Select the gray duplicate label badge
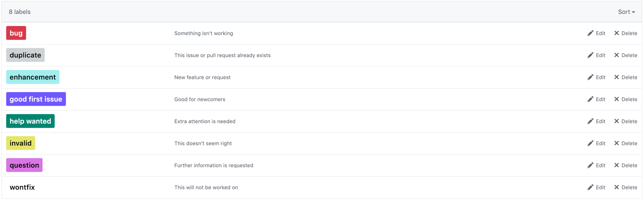The height and width of the screenshot is (201, 644). 25,55
